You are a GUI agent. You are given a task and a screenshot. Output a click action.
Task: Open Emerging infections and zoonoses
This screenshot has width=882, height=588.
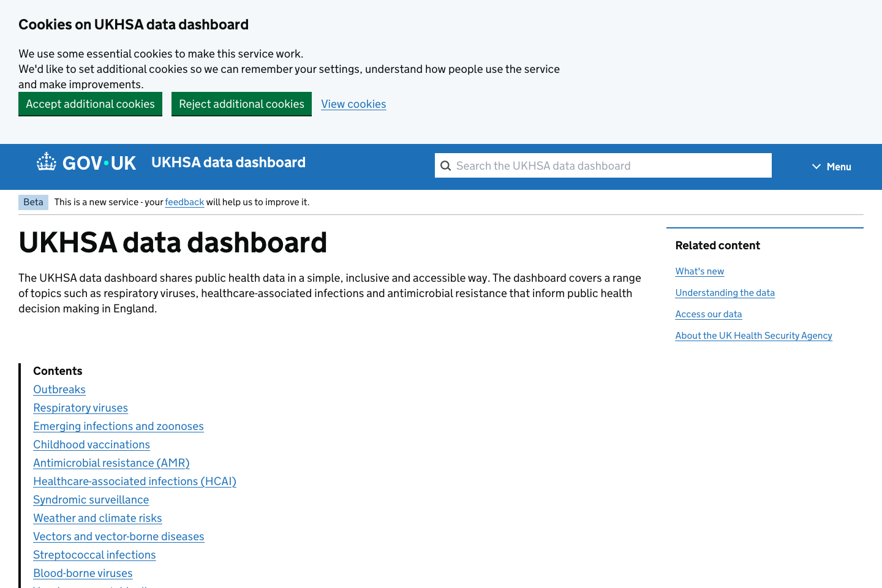pos(118,426)
